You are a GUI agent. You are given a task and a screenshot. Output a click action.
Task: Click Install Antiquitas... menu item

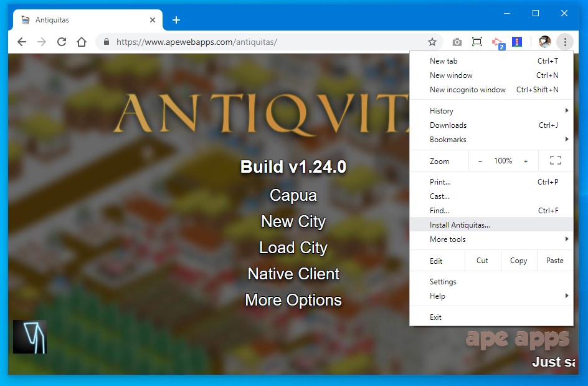point(491,224)
